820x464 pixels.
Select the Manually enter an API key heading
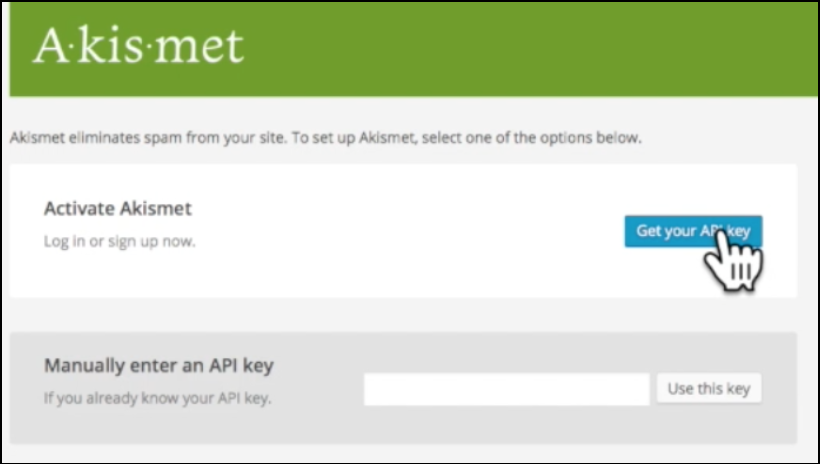[x=158, y=365]
